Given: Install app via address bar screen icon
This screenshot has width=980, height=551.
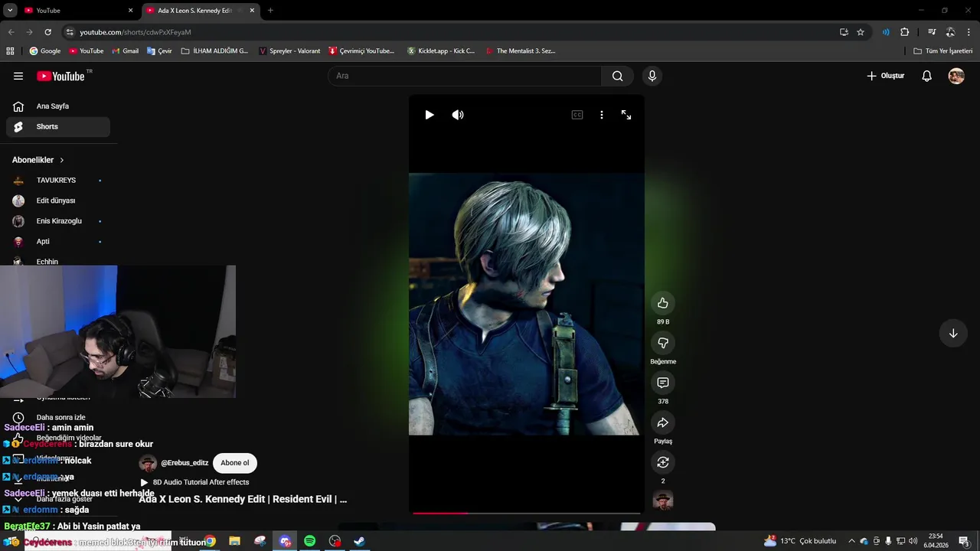Looking at the screenshot, I should tap(844, 32).
